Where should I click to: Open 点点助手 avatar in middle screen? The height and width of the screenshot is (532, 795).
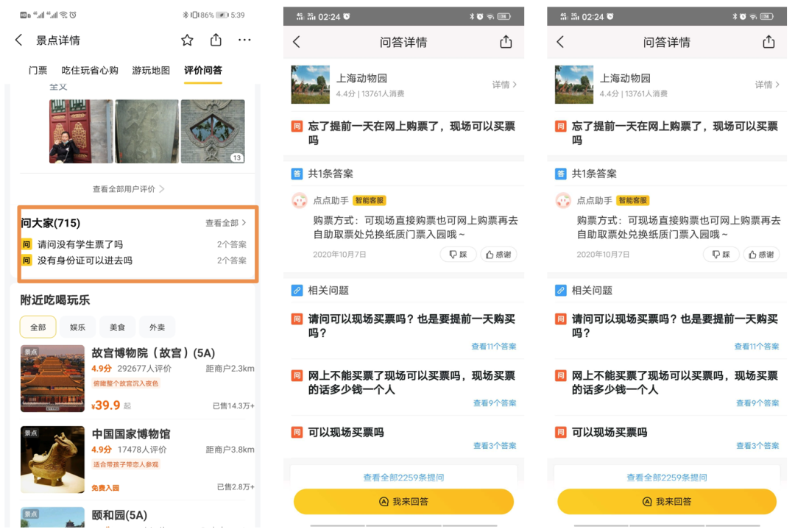click(300, 201)
